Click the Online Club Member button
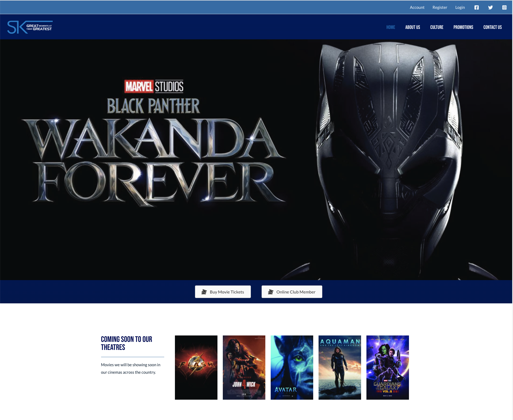 (292, 292)
